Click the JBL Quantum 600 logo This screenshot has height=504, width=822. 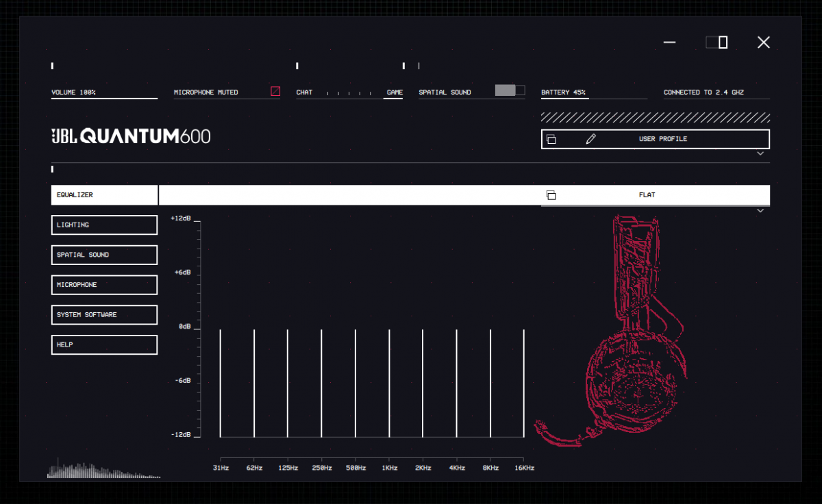pos(131,136)
